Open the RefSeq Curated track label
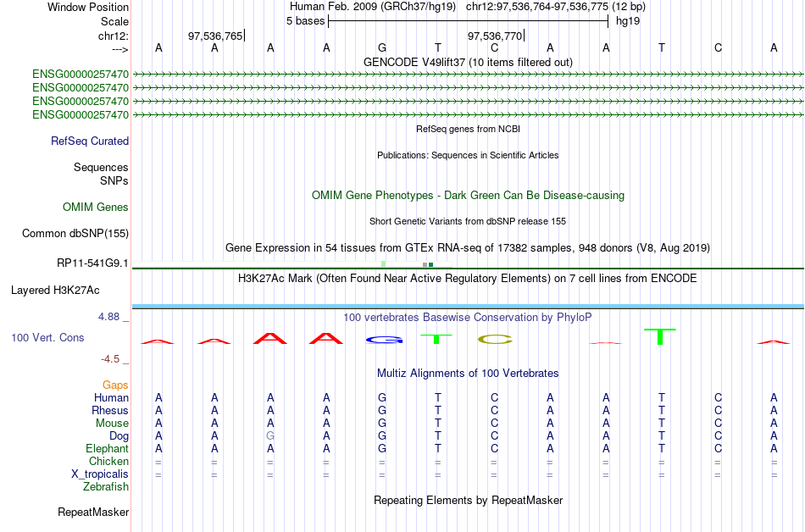Image resolution: width=805 pixels, height=532 pixels. pos(90,141)
